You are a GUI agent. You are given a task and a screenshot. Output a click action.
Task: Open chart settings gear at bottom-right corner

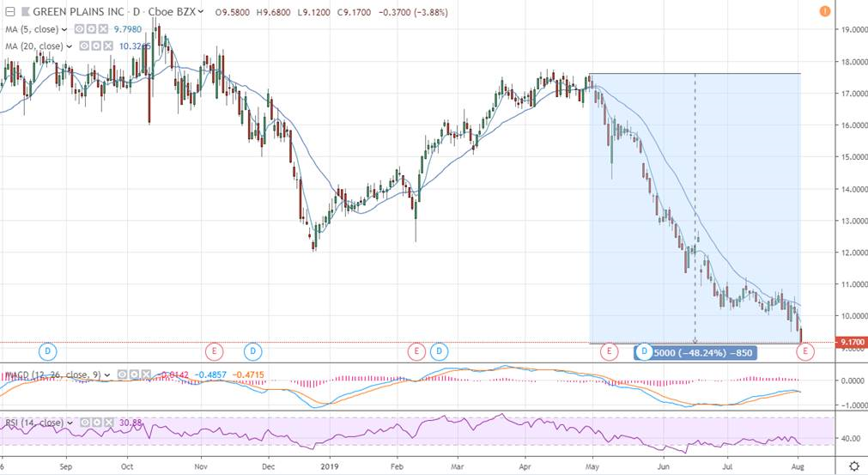point(853,465)
